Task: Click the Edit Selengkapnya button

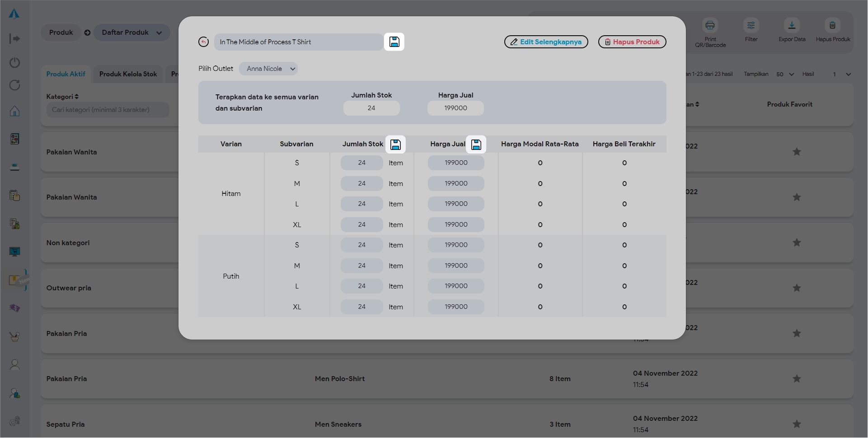Action: tap(546, 42)
